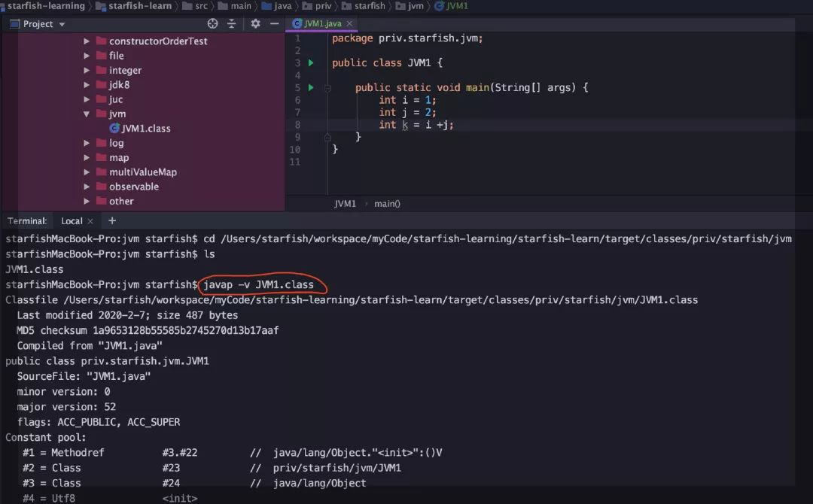This screenshot has width=813, height=504.
Task: Expand the log folder
Action: 87,143
